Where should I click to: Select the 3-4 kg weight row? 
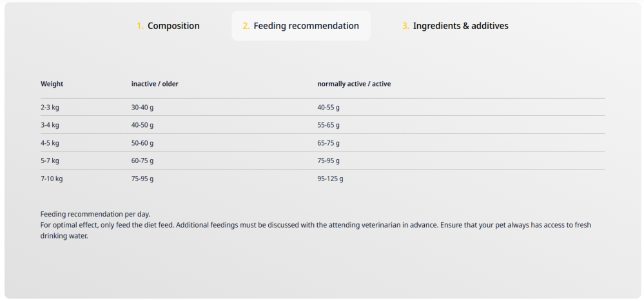click(x=50, y=125)
